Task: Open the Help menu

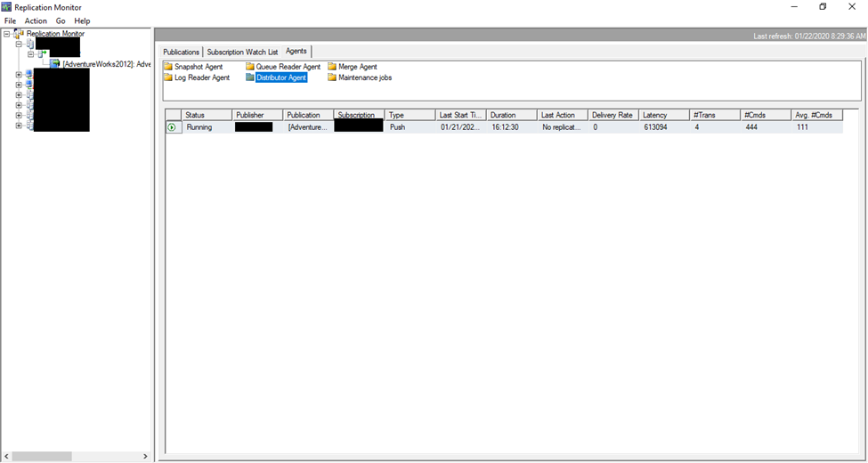Action: pyautogui.click(x=82, y=21)
